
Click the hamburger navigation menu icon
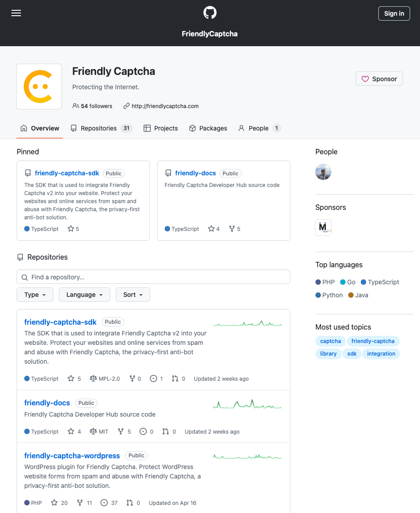(16, 13)
